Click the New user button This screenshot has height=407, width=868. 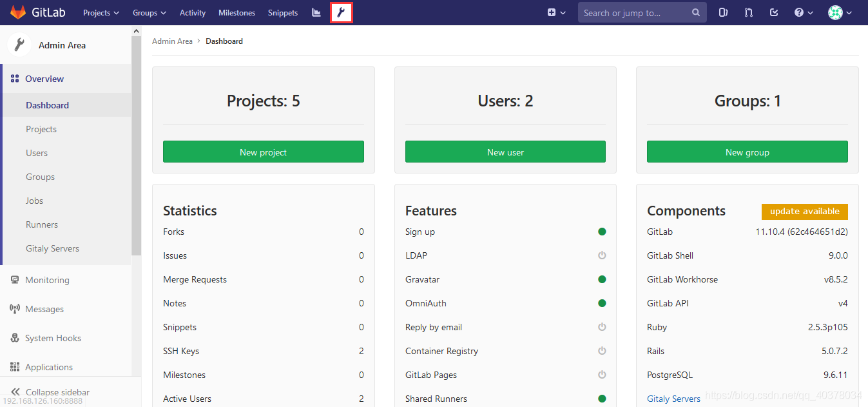[505, 152]
